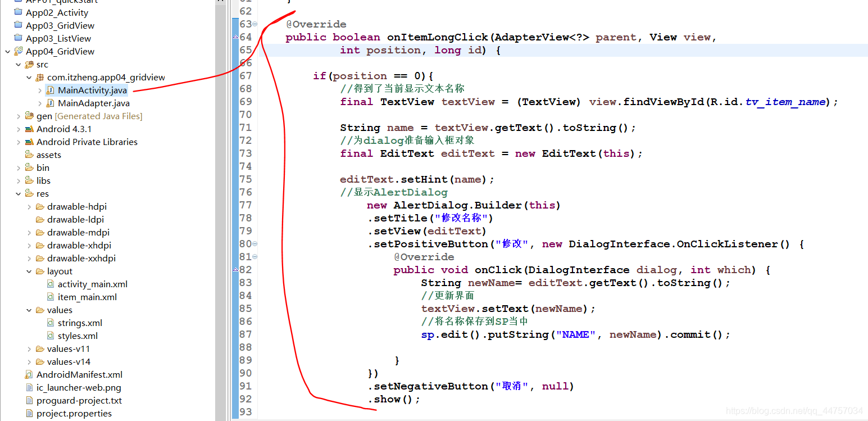Select the App02_Activity project
The image size is (868, 421).
(57, 12)
